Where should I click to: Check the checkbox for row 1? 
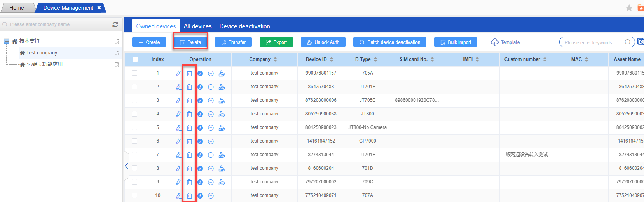(x=134, y=73)
